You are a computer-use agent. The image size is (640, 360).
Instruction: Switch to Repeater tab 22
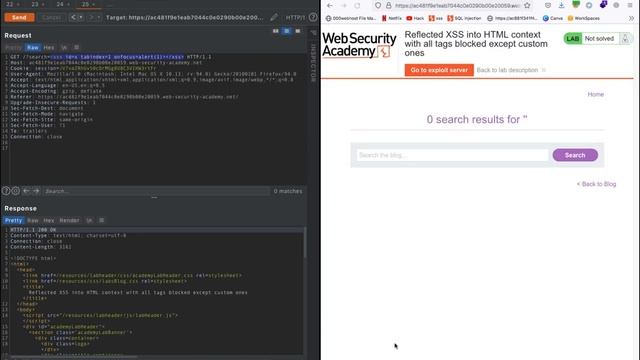9,4
